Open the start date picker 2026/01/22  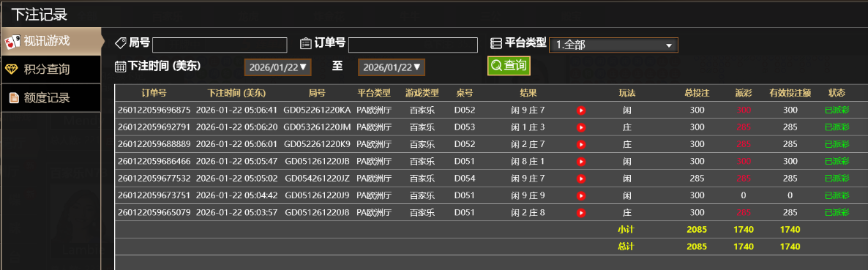click(x=278, y=67)
